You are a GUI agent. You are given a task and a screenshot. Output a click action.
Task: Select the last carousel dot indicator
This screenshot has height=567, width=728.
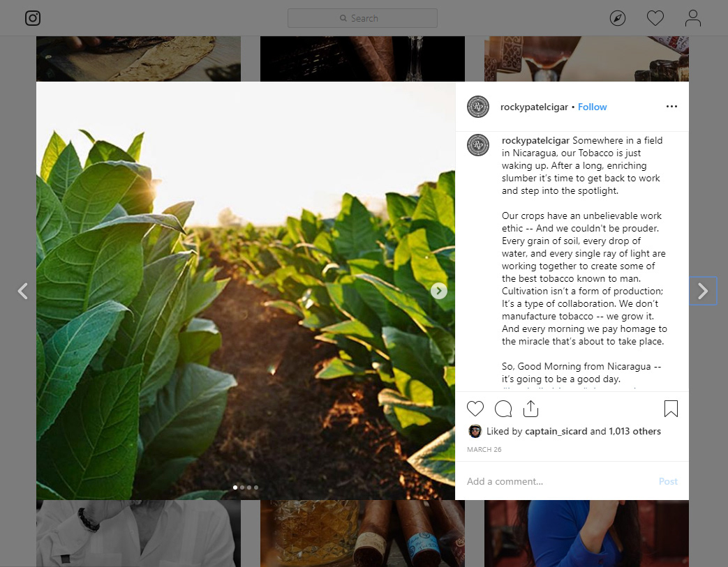(256, 487)
